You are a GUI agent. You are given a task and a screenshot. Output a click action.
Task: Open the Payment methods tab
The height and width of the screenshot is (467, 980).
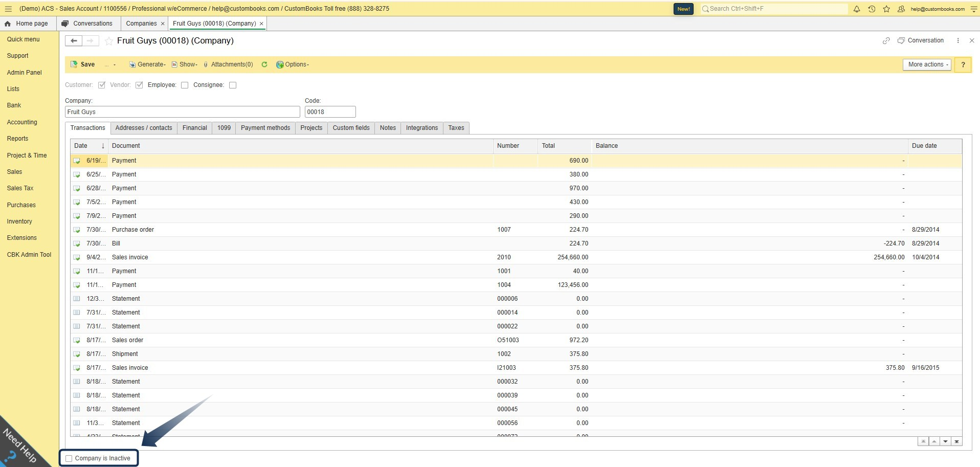265,128
